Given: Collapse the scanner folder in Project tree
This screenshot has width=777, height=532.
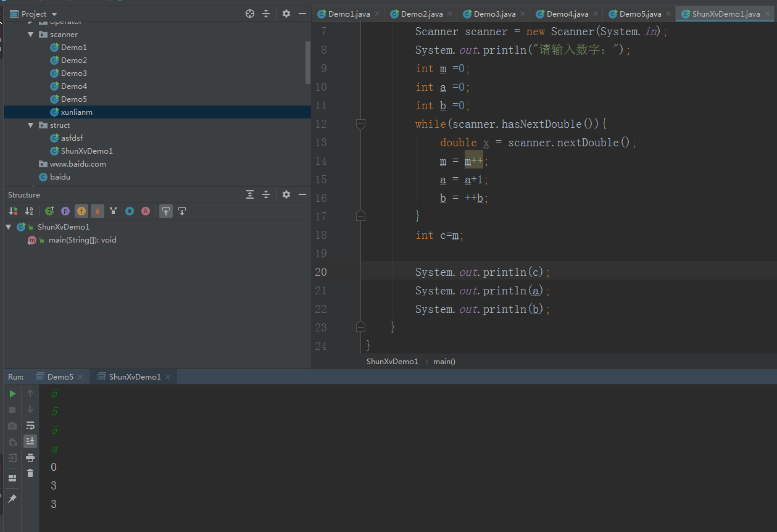Looking at the screenshot, I should [x=31, y=35].
